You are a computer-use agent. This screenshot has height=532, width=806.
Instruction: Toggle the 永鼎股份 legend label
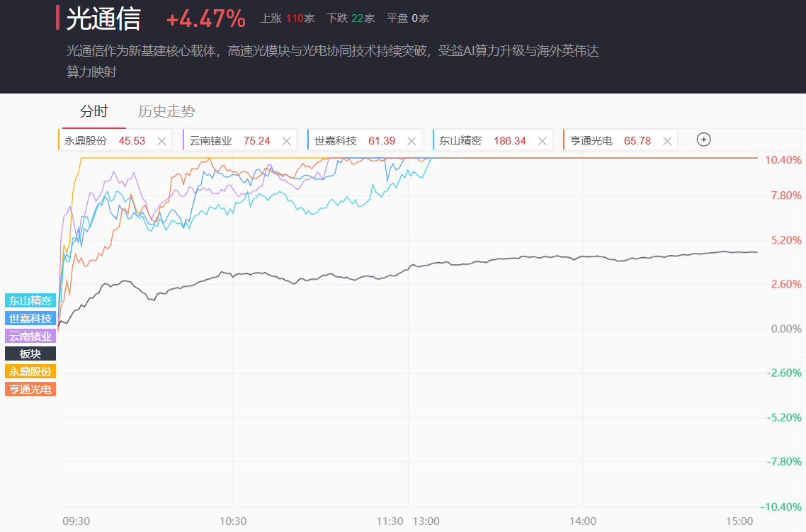pos(30,371)
